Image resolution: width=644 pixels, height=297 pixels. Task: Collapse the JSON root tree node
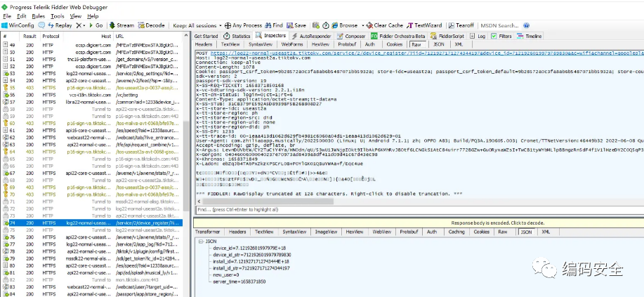[200, 242]
